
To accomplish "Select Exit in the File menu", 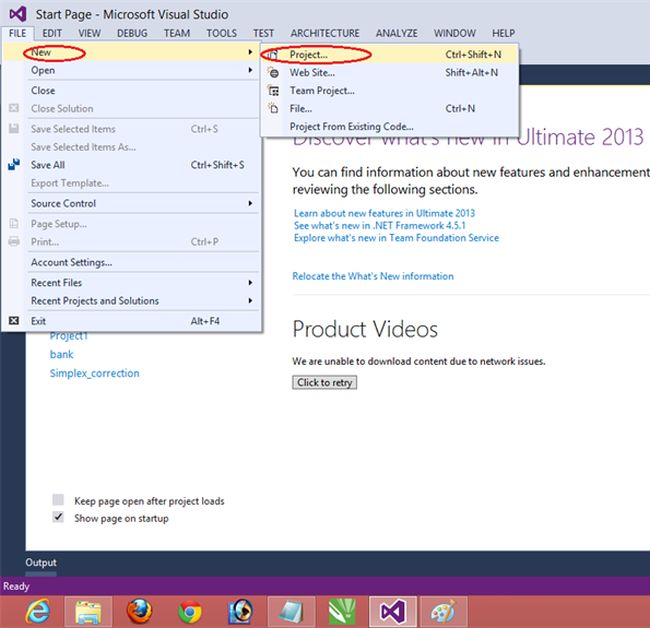I will coord(131,320).
